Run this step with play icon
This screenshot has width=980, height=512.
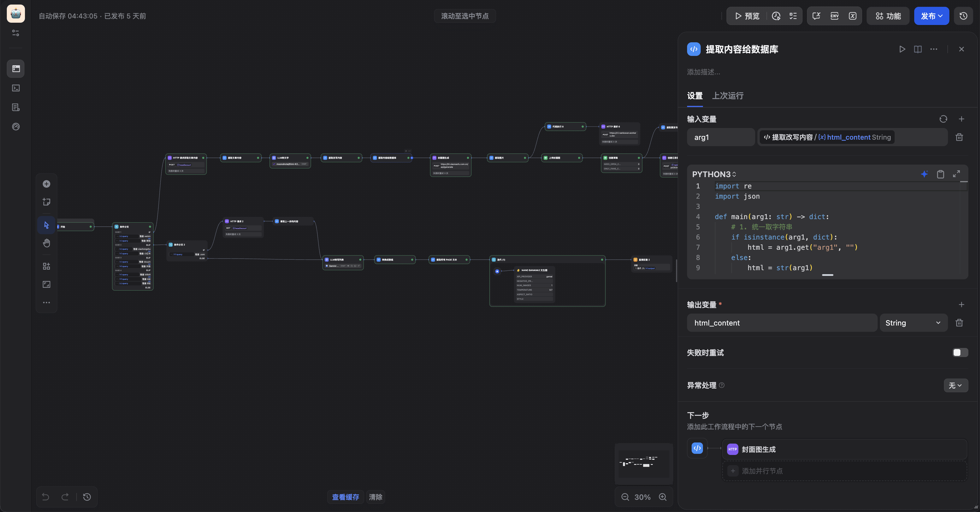point(902,49)
